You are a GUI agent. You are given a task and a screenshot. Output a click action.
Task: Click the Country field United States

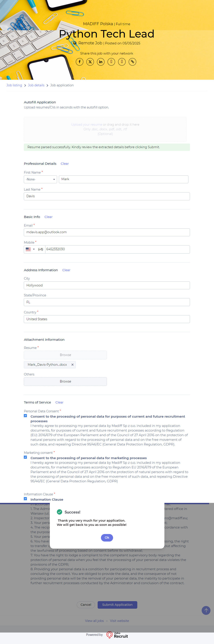[107, 319]
